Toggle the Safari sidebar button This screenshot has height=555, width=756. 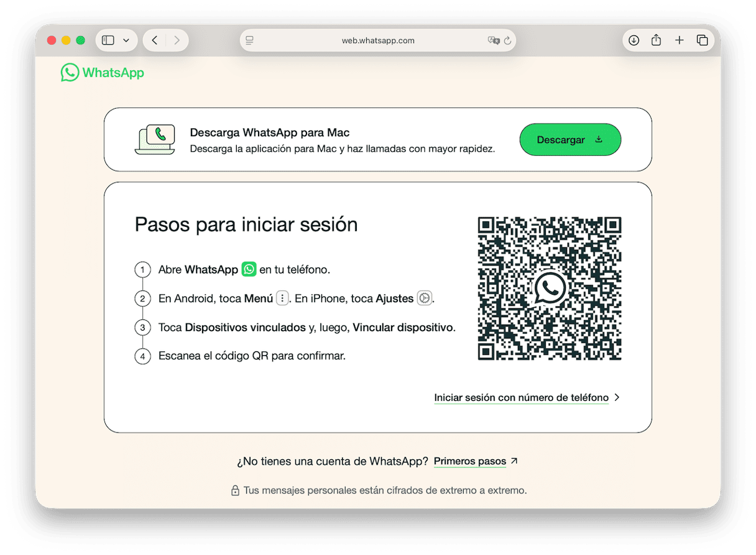(108, 40)
